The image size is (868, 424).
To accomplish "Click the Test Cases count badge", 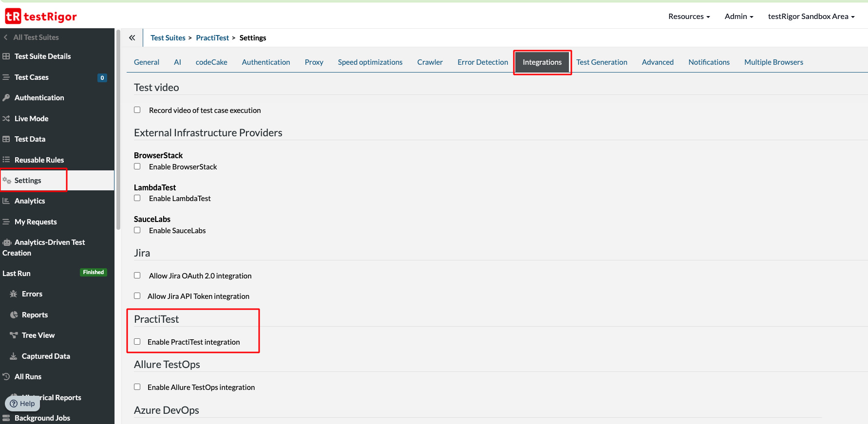I will coord(102,78).
